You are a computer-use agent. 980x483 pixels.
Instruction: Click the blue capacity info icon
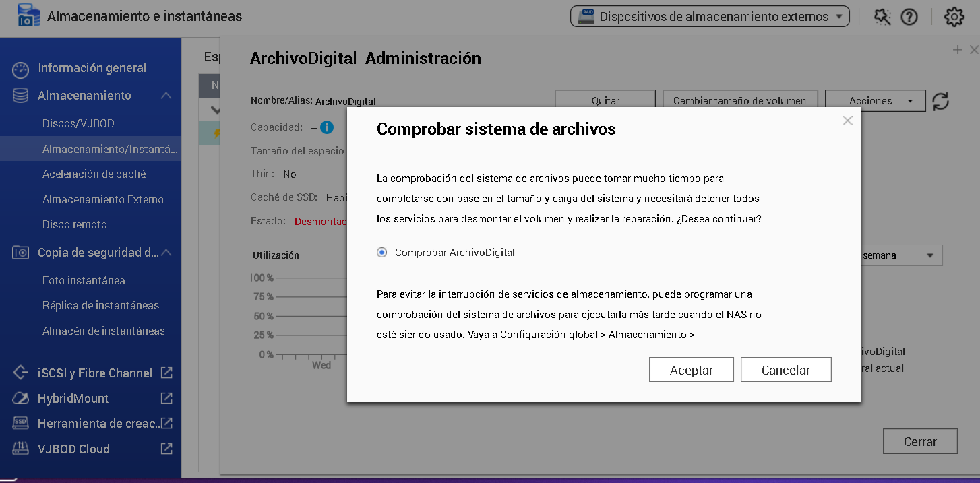click(327, 127)
